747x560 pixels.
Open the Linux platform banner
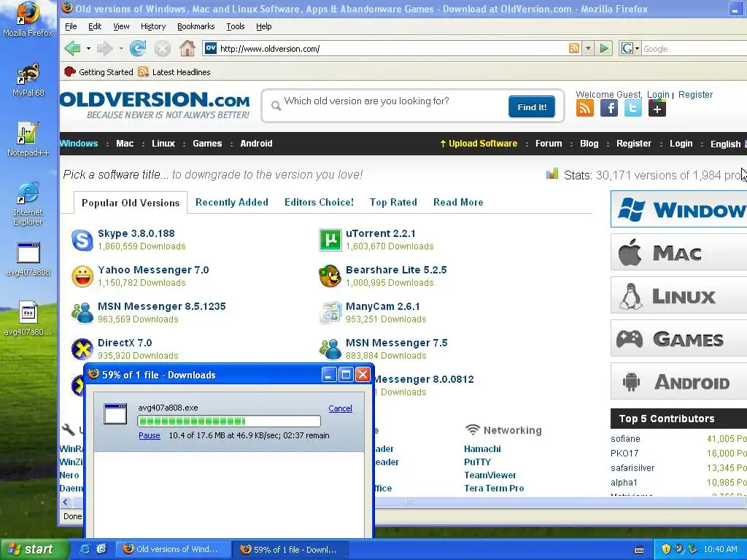[679, 295]
